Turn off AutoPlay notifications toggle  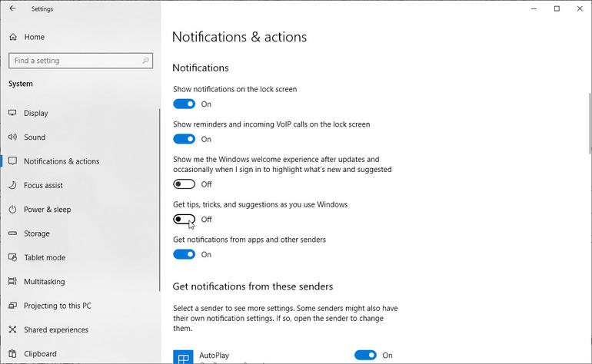point(365,355)
